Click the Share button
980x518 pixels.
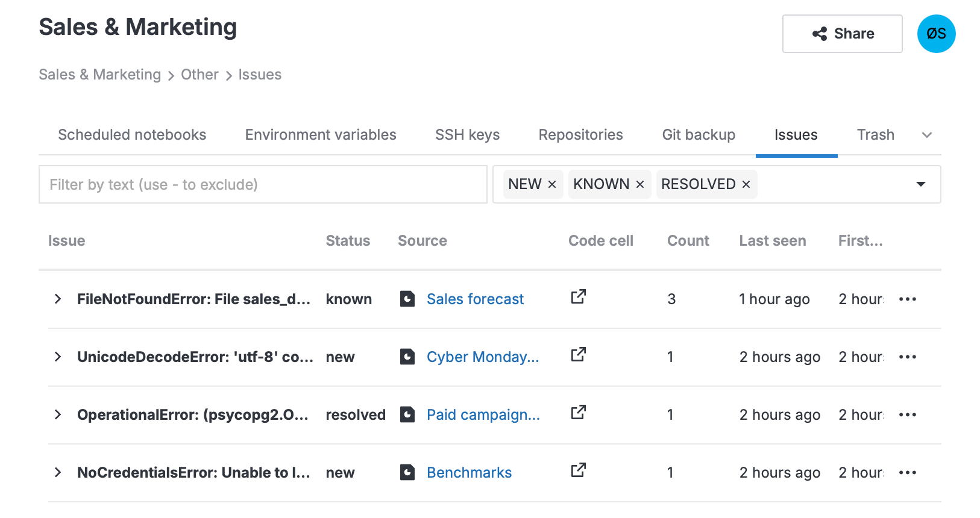click(x=842, y=34)
